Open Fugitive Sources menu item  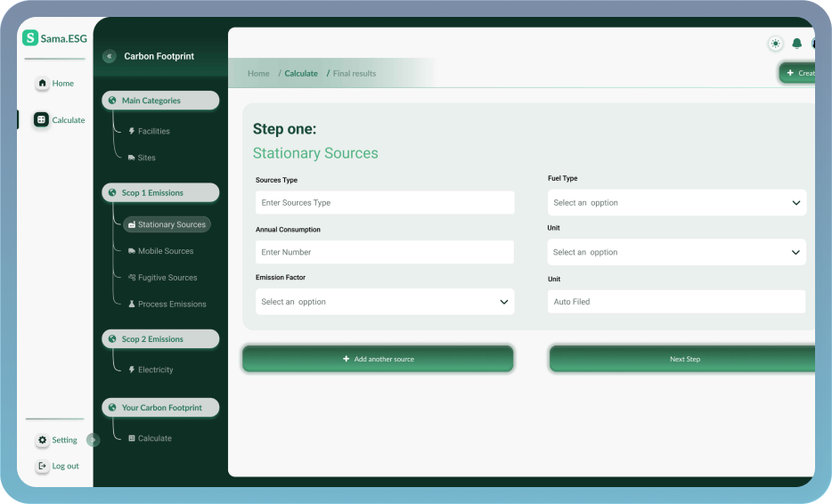[x=167, y=278]
